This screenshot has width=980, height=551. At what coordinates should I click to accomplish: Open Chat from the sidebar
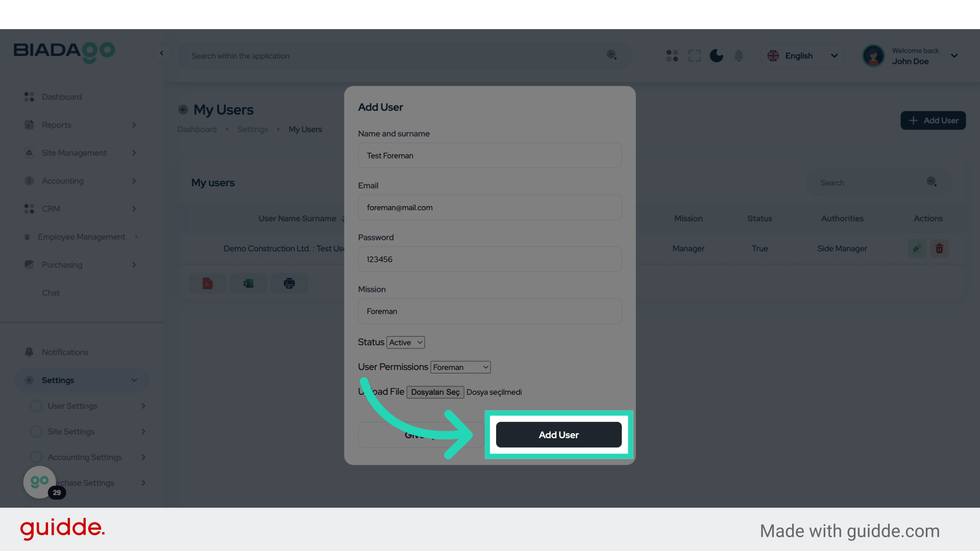coord(51,292)
